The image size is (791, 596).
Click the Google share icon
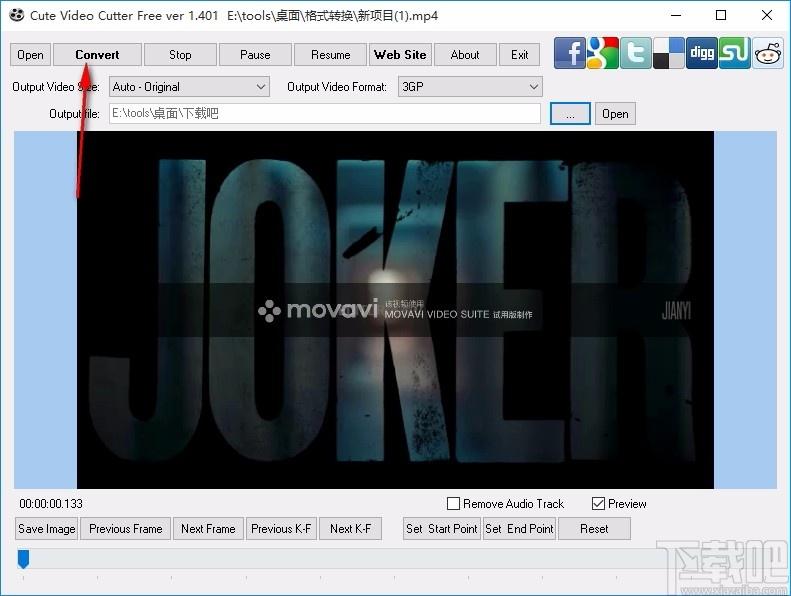point(602,53)
